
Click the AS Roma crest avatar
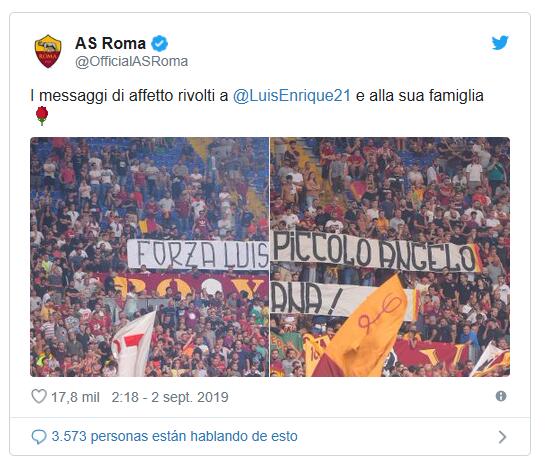[x=48, y=51]
